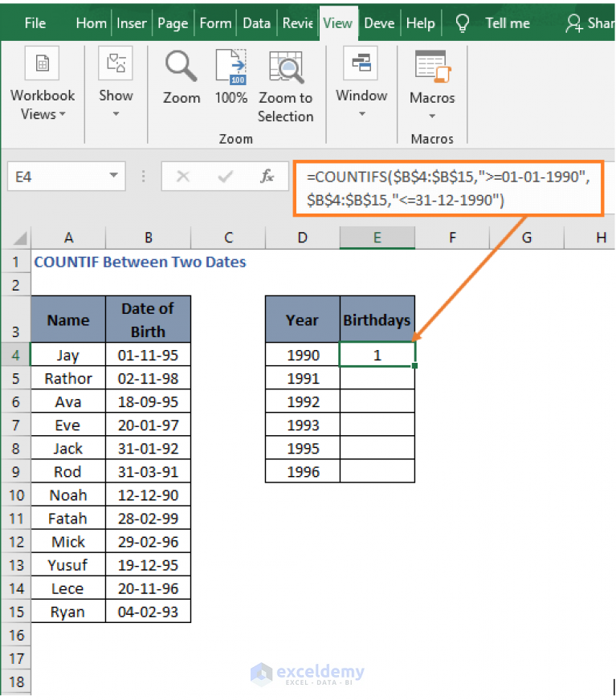
Task: Click the Tell me lightbulb icon
Action: [x=463, y=22]
